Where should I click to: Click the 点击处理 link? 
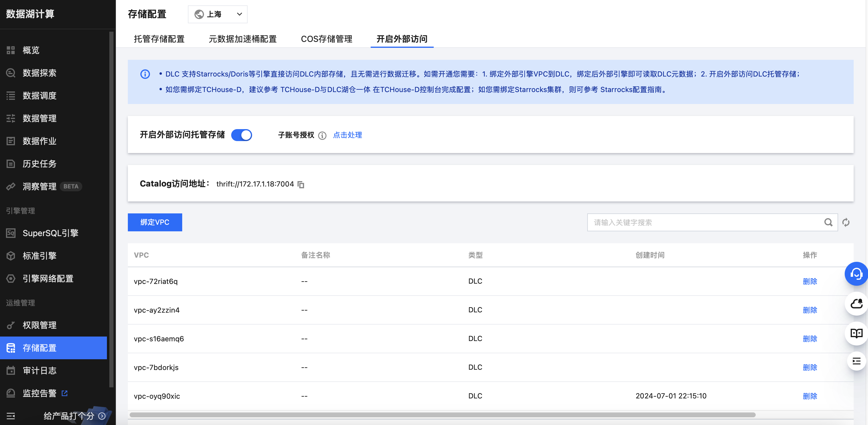click(x=347, y=135)
